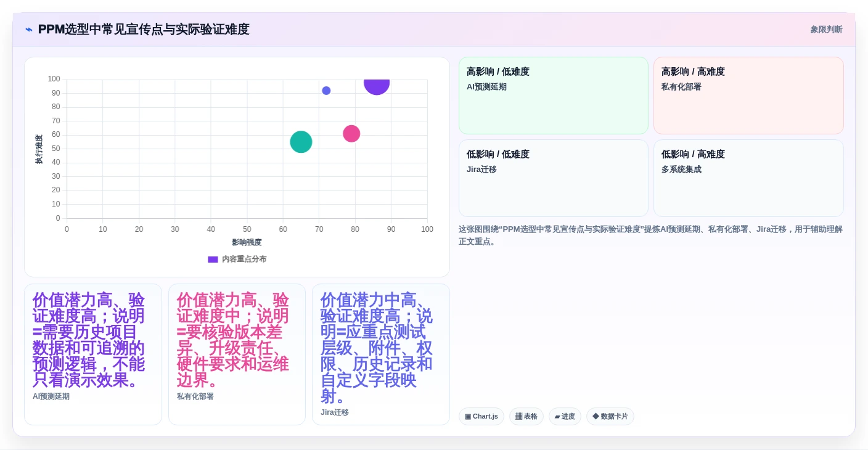The height and width of the screenshot is (450, 868).
Task: Open the 低影响 / 高难度 quadrant card
Action: point(748,178)
